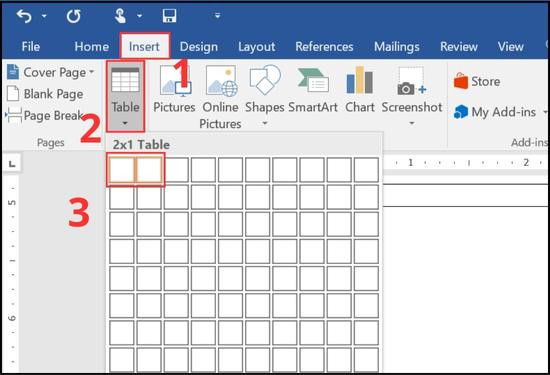
Task: Select the Insert tab
Action: [x=144, y=47]
